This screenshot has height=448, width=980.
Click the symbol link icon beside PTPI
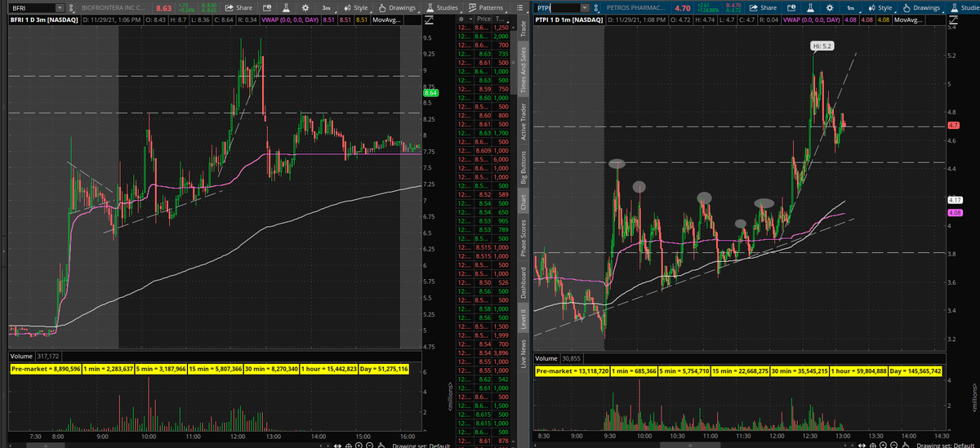(x=598, y=7)
